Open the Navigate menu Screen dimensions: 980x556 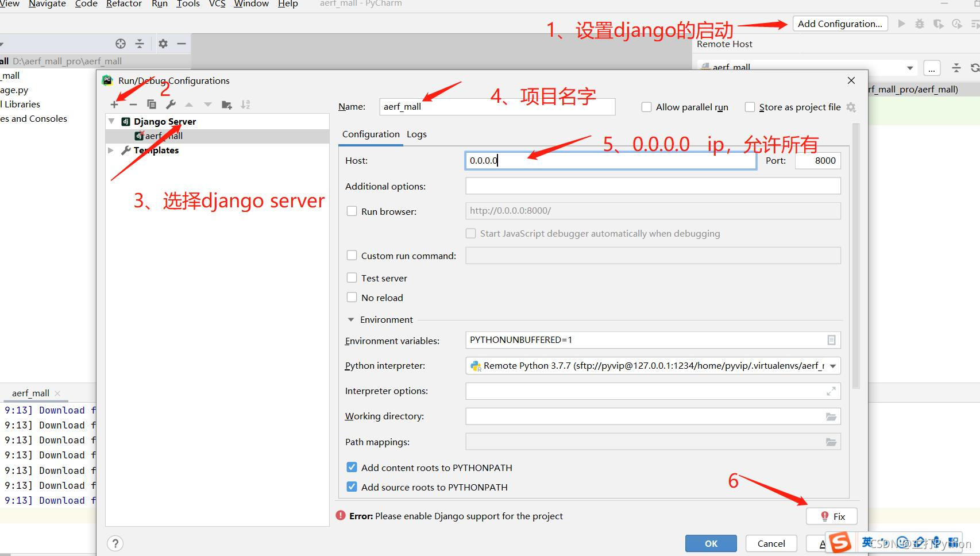[x=47, y=4]
